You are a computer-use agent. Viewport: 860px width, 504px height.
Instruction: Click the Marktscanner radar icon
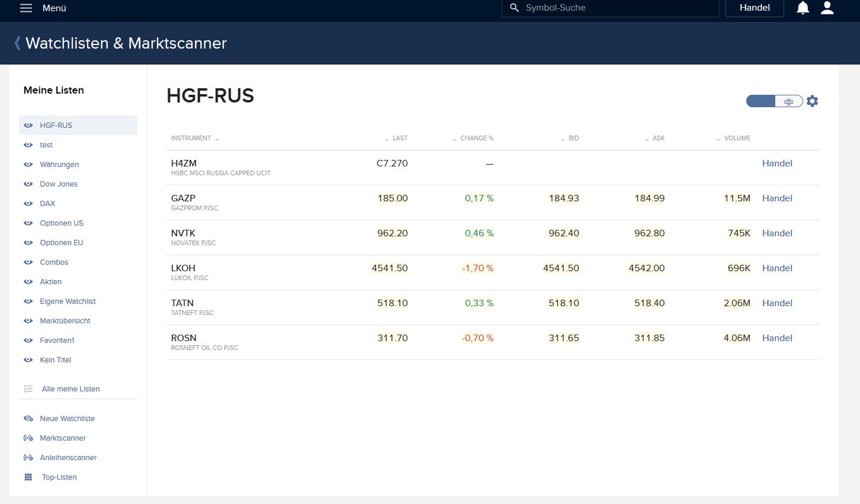click(x=28, y=438)
